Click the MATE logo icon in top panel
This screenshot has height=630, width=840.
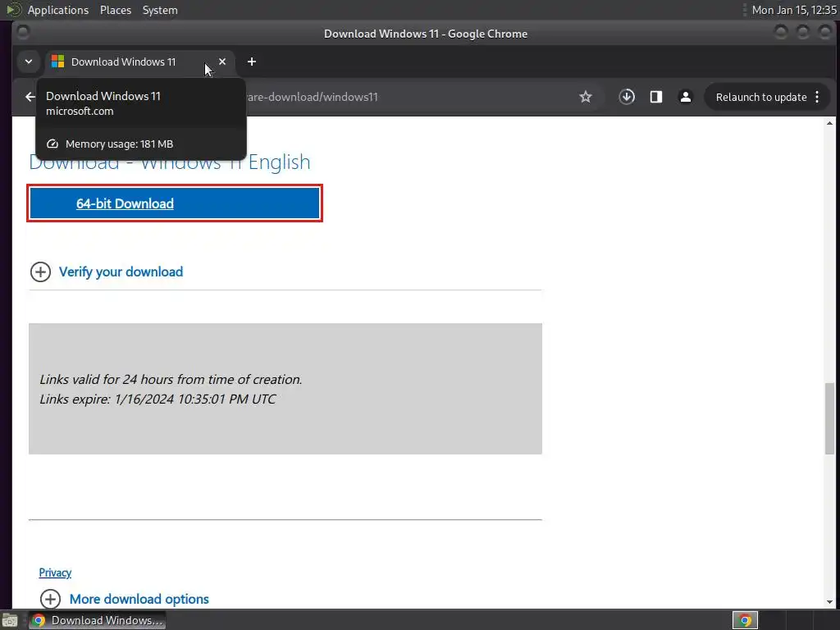click(13, 10)
